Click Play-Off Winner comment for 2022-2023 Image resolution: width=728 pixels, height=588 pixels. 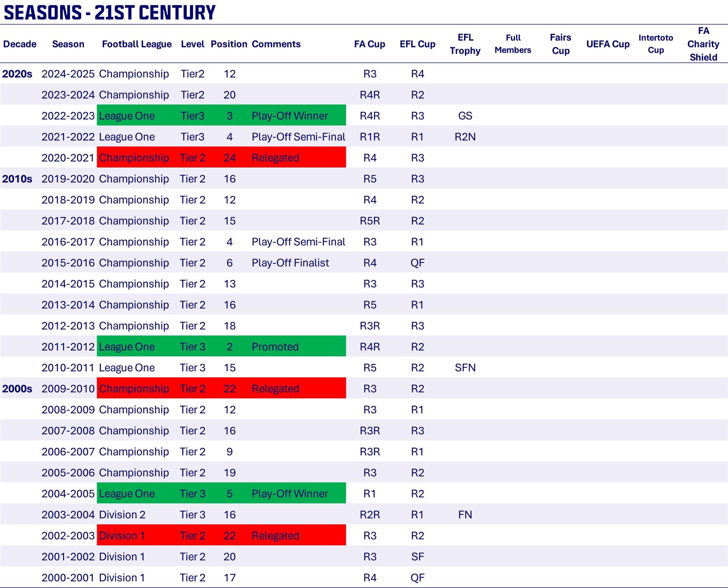pyautogui.click(x=290, y=116)
